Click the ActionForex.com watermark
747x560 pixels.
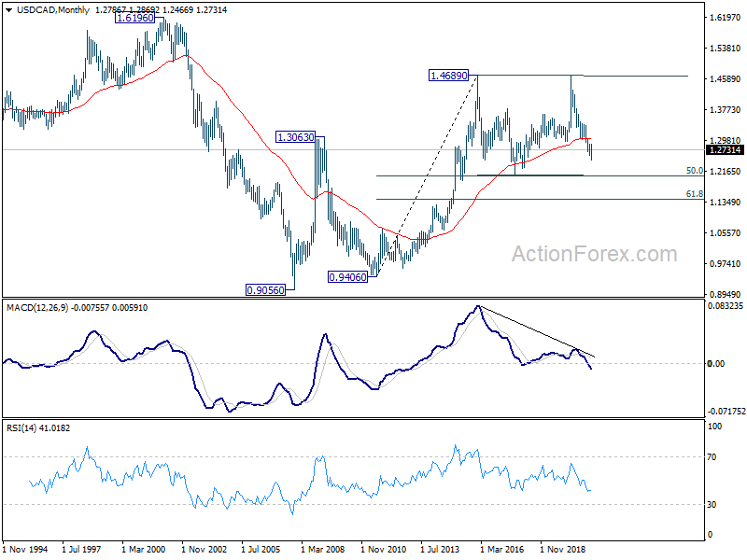coord(594,254)
